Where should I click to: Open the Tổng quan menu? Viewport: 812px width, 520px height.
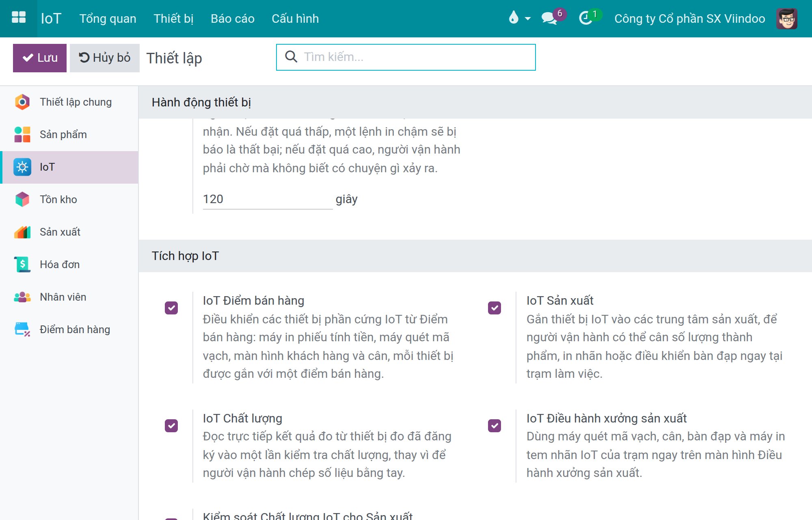(x=108, y=19)
